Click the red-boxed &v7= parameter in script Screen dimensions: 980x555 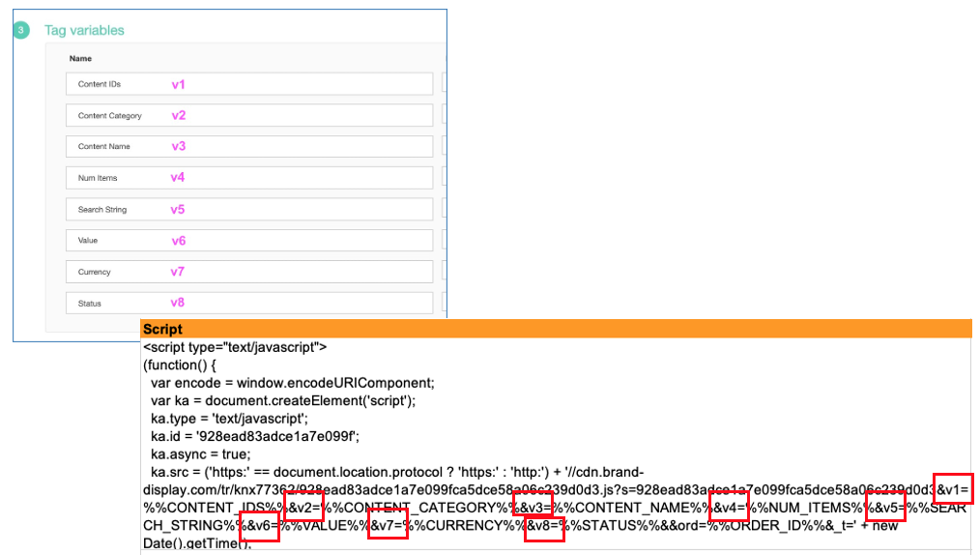pyautogui.click(x=388, y=525)
